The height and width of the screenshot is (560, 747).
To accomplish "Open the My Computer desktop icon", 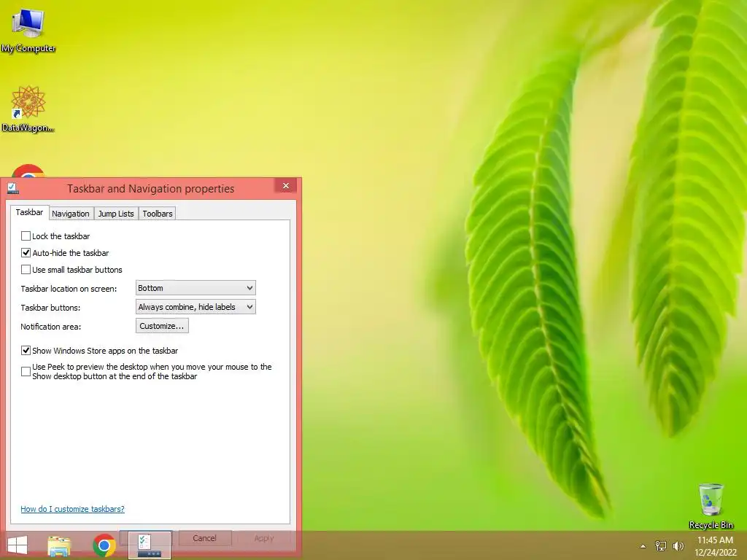I will (28, 30).
